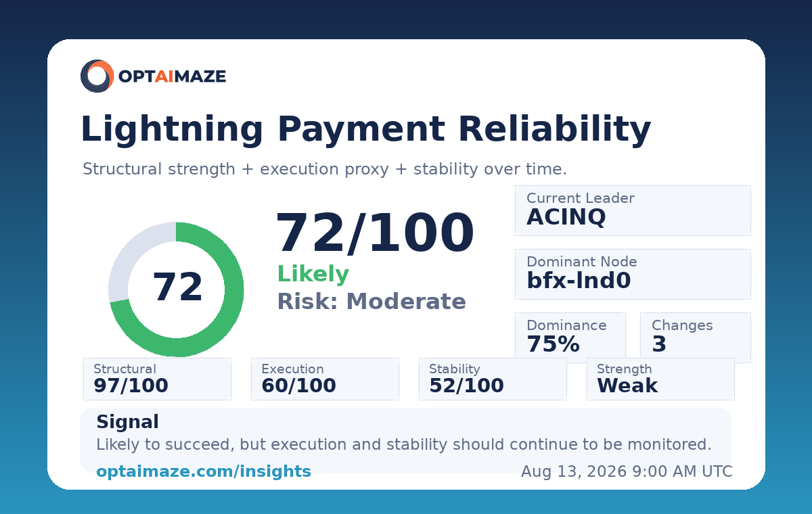Click the green Likely status label

point(313,274)
